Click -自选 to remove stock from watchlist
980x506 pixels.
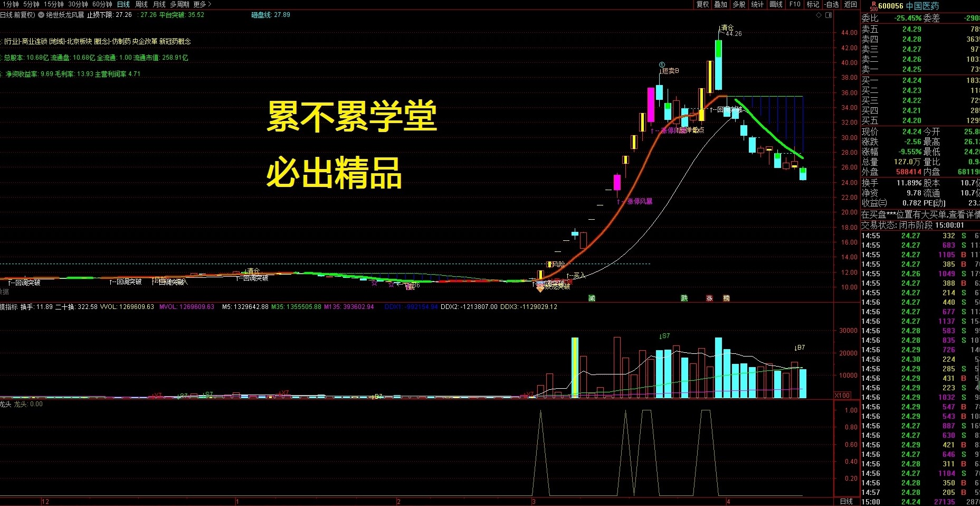point(832,4)
